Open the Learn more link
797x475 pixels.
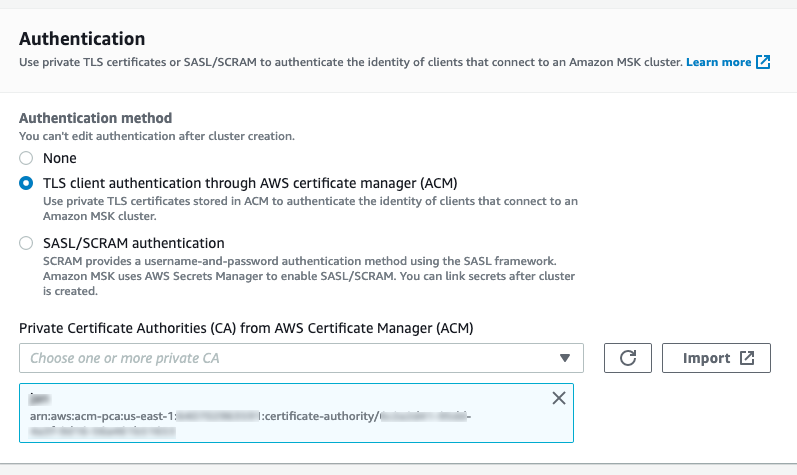[x=718, y=62]
